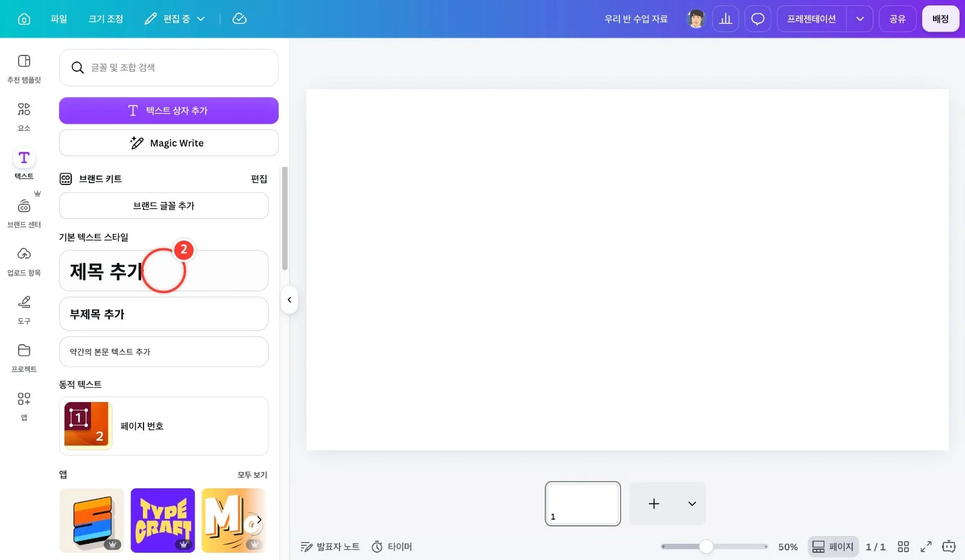Screen dimensions: 965x560
Task: Open Magic Write
Action: click(169, 143)
